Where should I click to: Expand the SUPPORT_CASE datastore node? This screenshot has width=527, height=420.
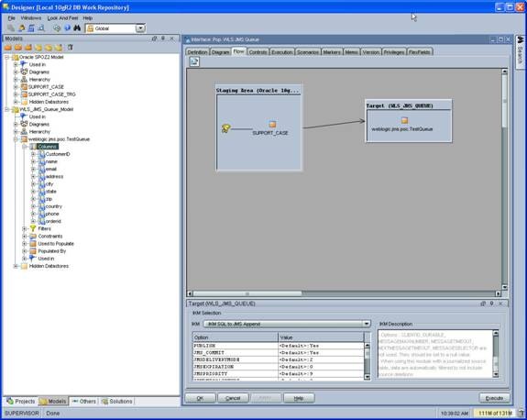pos(16,87)
